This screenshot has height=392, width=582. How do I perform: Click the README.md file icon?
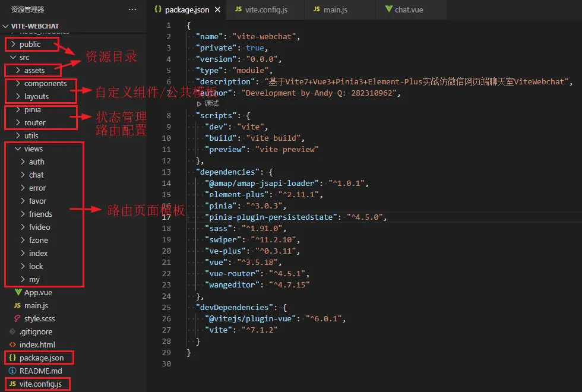click(x=12, y=371)
